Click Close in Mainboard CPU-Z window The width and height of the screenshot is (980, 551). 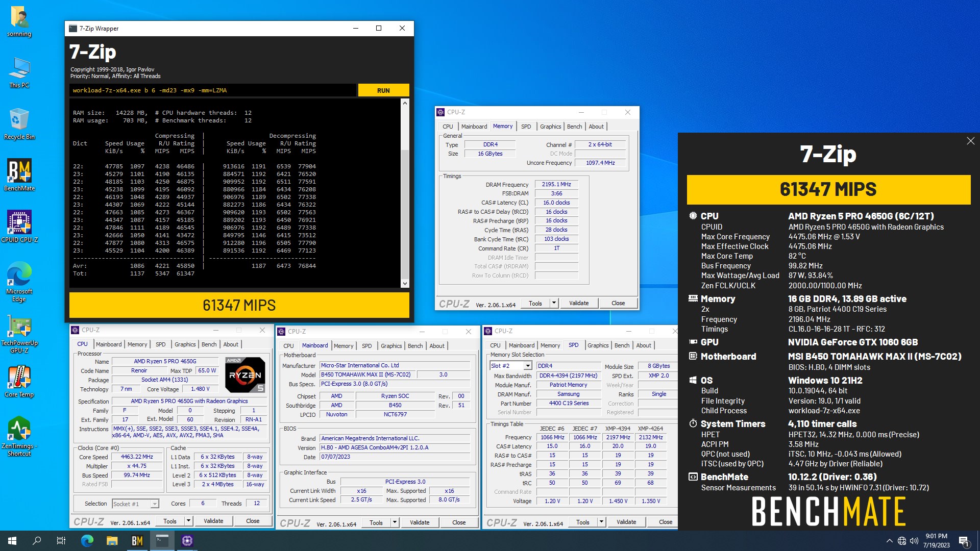tap(459, 522)
